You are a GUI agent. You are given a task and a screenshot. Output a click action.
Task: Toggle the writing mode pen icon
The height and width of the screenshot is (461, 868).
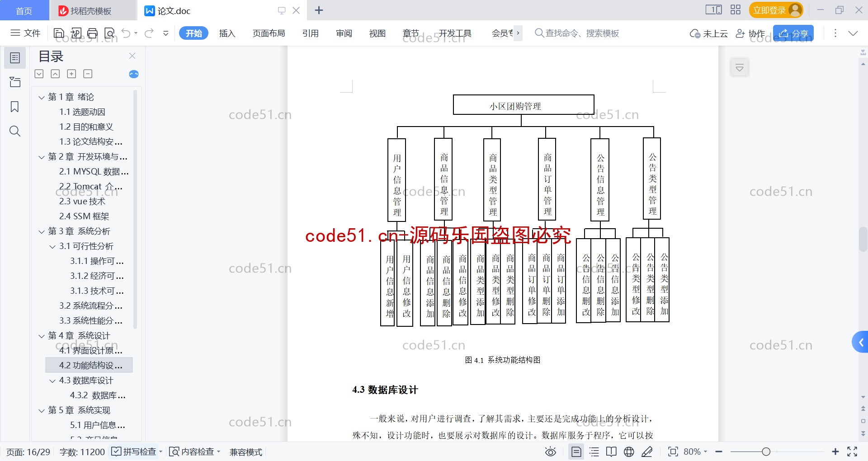[x=647, y=452]
